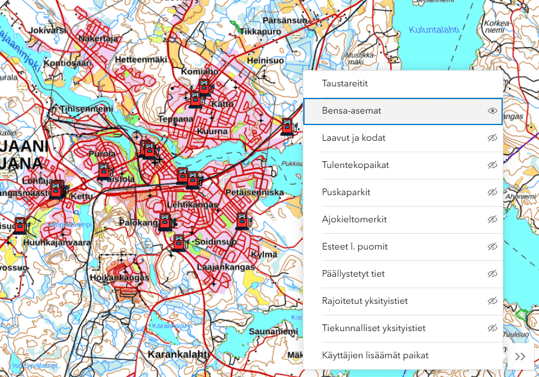Hide the Bensa-asemat layer via eye icon
539x377 pixels.
[492, 111]
